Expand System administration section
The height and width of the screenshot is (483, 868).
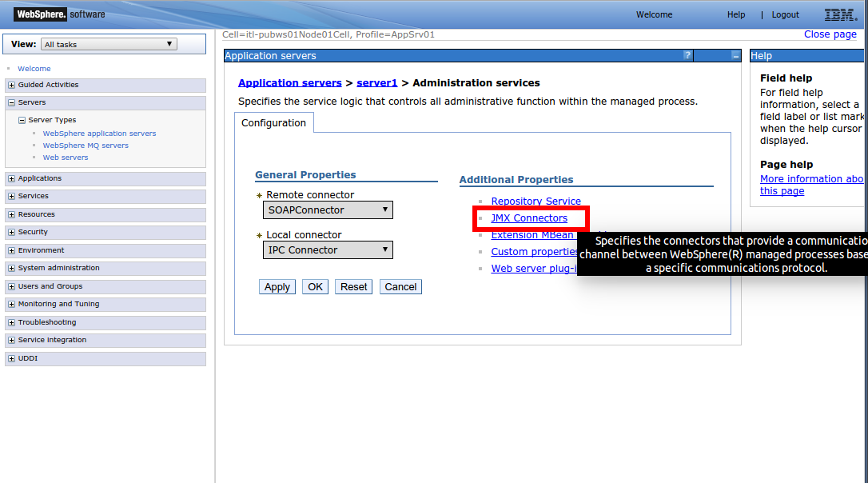click(x=11, y=268)
